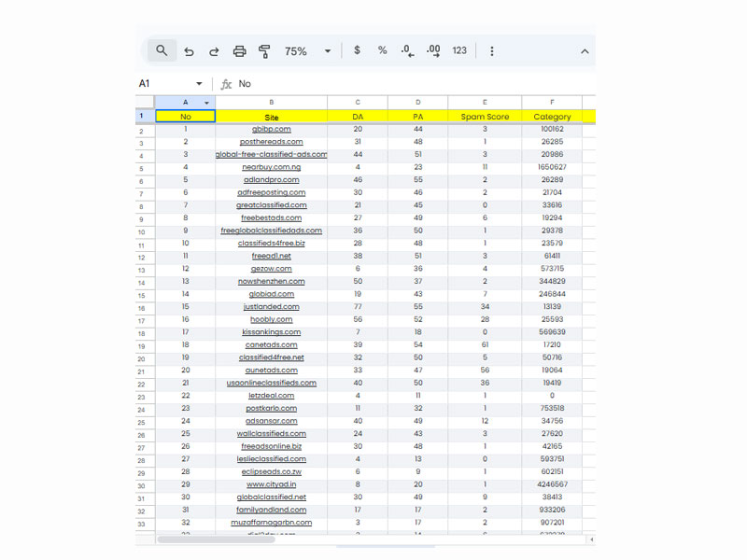Image resolution: width=747 pixels, height=560 pixels.
Task: Expand the name box dropdown arrow
Action: (199, 84)
